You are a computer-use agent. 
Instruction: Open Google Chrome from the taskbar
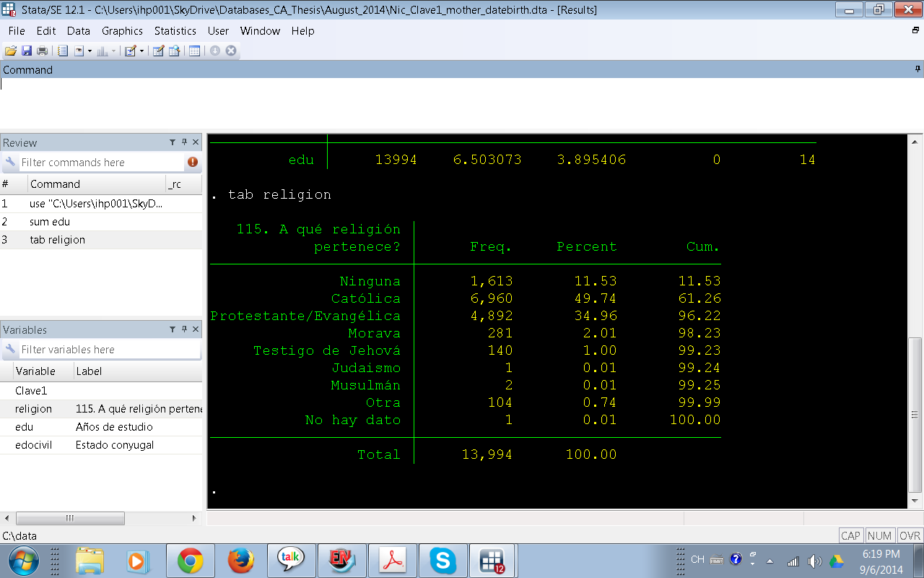click(x=191, y=561)
